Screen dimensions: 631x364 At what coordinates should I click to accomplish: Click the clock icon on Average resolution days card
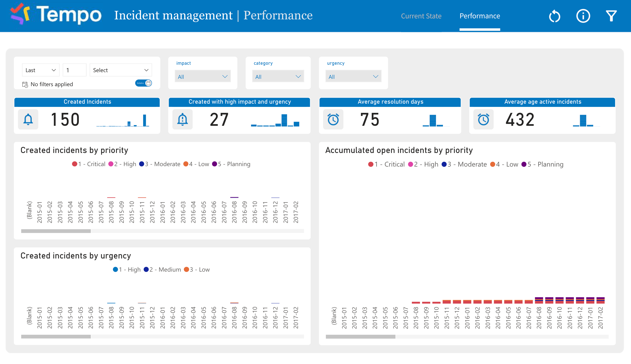click(x=333, y=120)
